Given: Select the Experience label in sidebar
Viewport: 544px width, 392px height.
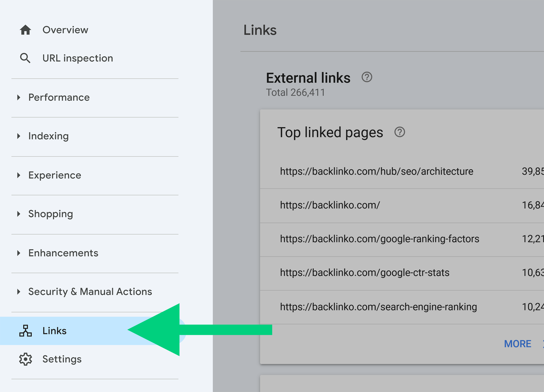Looking at the screenshot, I should (55, 175).
